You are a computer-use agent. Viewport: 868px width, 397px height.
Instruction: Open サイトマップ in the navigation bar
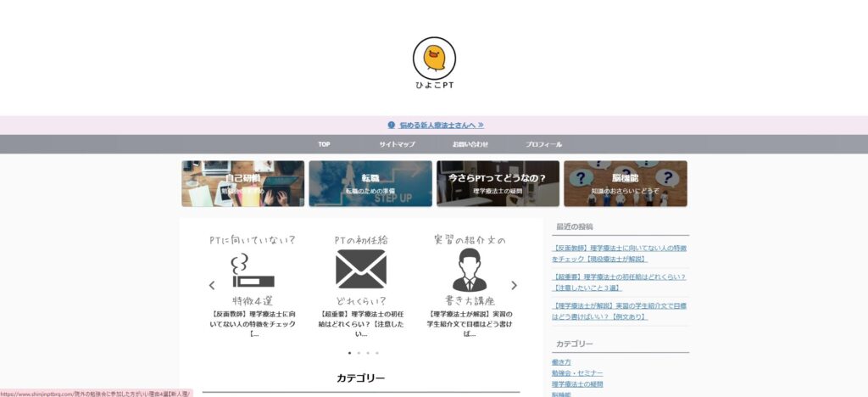[397, 144]
